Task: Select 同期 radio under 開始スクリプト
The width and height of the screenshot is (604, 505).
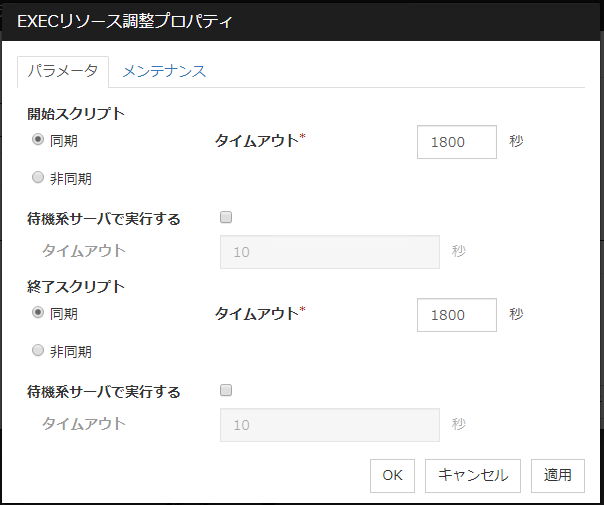Action: point(38,140)
